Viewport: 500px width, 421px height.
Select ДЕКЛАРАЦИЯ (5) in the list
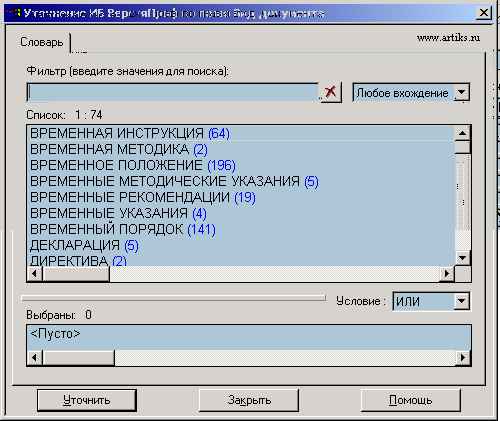(84, 245)
